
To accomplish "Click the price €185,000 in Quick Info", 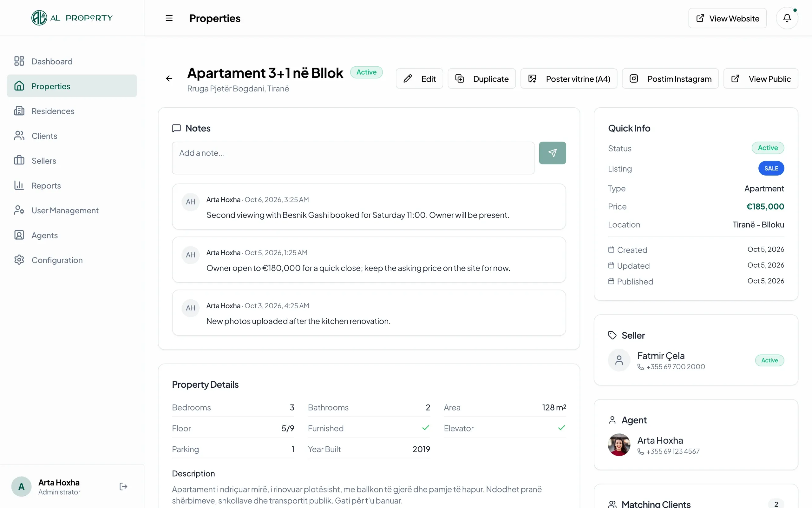I will pyautogui.click(x=765, y=206).
